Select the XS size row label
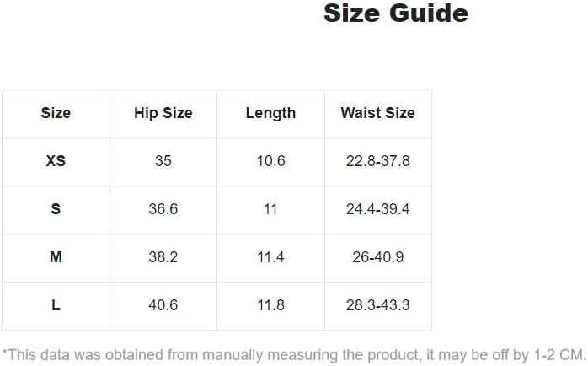Screen dimensions: 588x366 [x=56, y=160]
